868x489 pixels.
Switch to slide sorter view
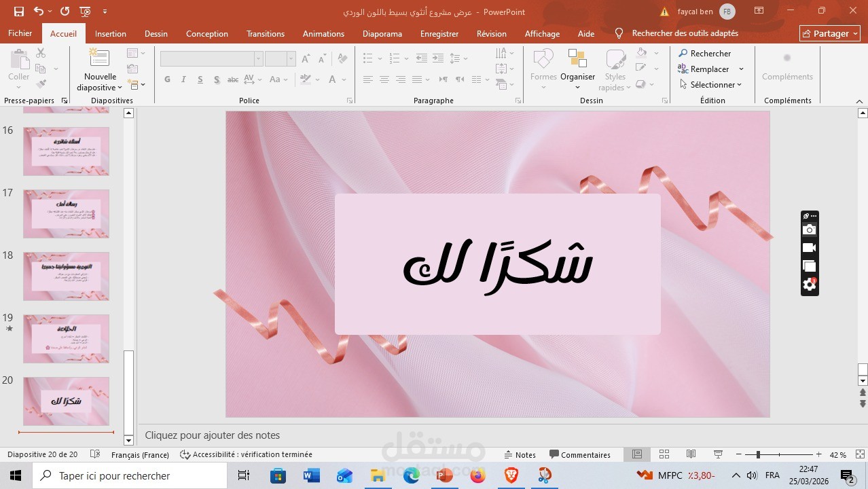[664, 454]
